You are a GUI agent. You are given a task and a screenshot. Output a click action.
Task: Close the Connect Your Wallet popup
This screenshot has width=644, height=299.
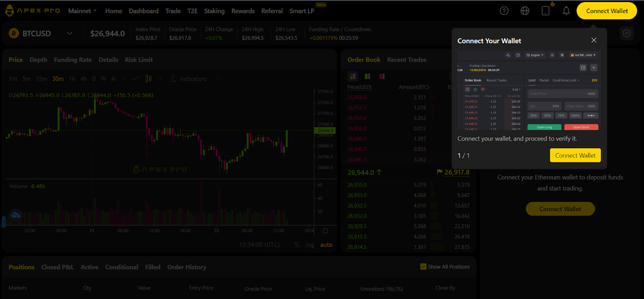point(594,40)
